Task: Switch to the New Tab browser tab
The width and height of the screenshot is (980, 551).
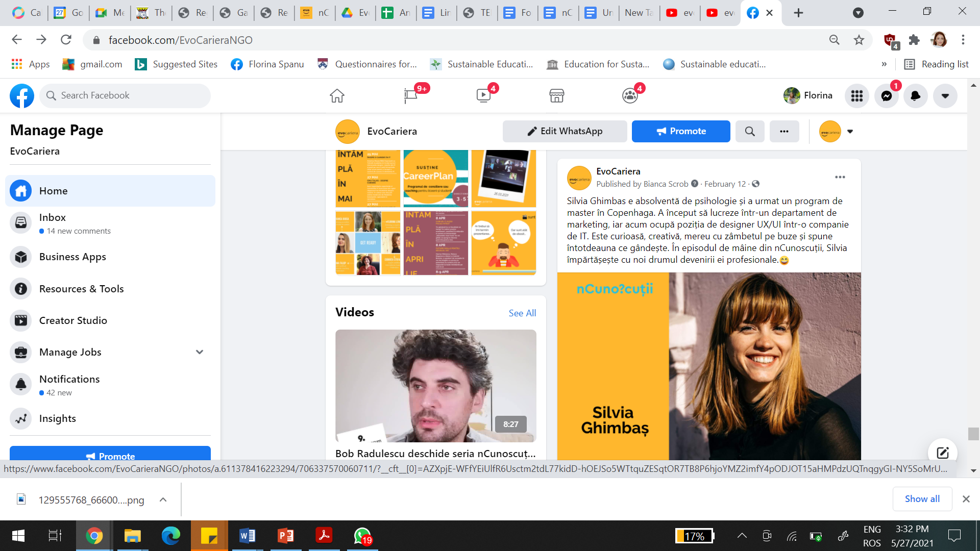Action: [x=639, y=13]
